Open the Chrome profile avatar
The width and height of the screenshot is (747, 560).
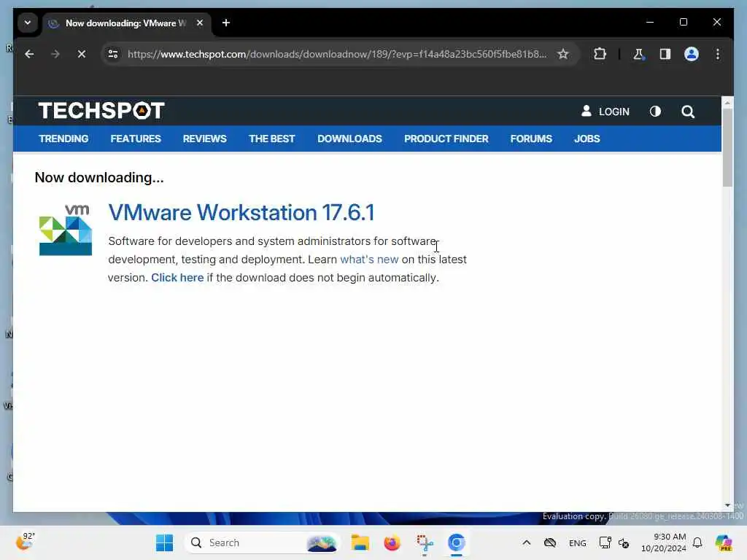(x=692, y=54)
